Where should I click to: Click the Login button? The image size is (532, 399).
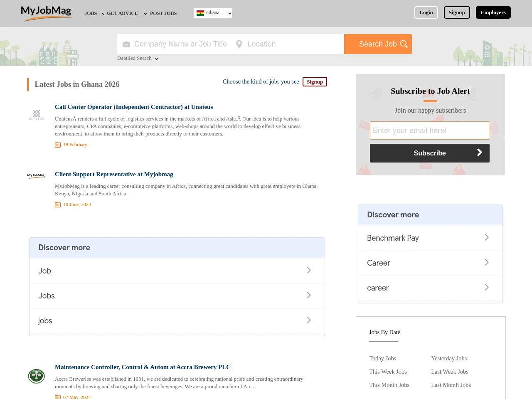pos(426,12)
